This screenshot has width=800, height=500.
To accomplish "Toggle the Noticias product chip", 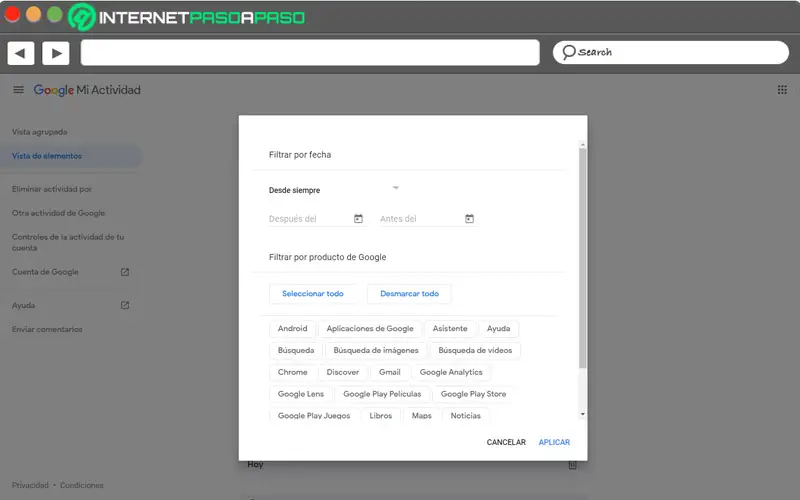I will pyautogui.click(x=465, y=415).
